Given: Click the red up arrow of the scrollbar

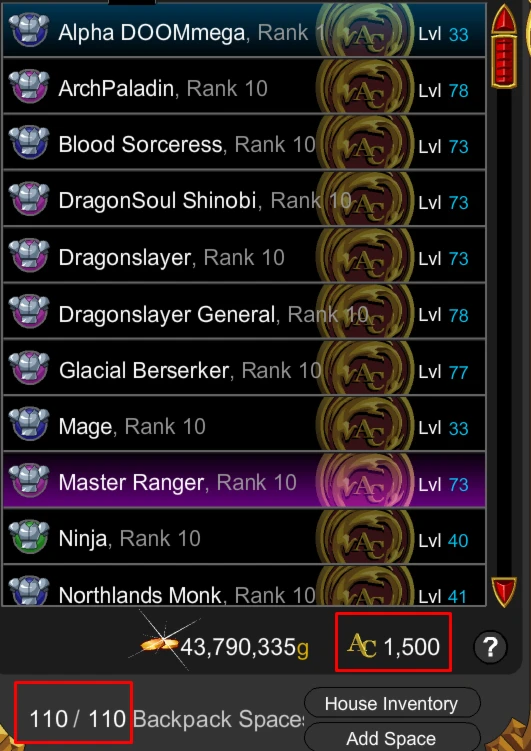Looking at the screenshot, I should pos(504,19).
